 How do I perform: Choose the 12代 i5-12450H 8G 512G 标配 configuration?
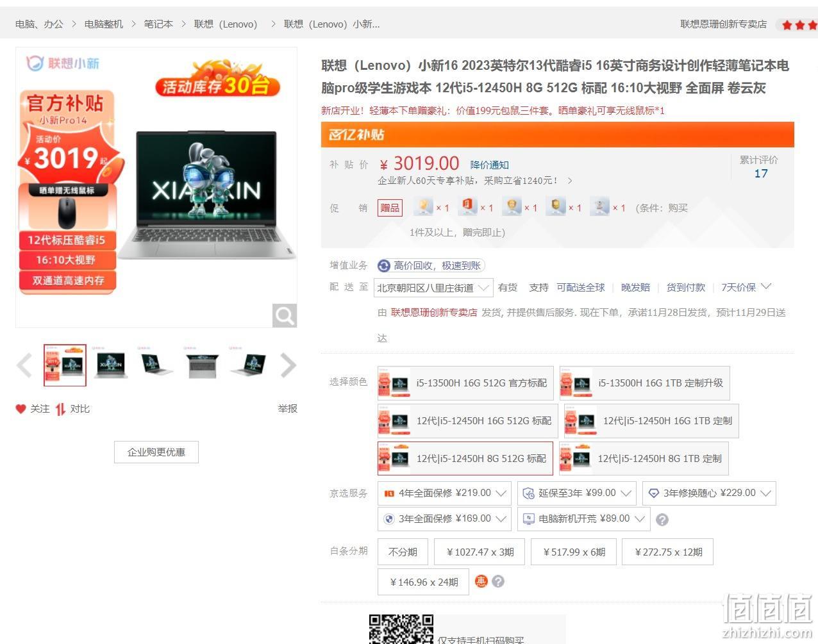pyautogui.click(x=465, y=458)
